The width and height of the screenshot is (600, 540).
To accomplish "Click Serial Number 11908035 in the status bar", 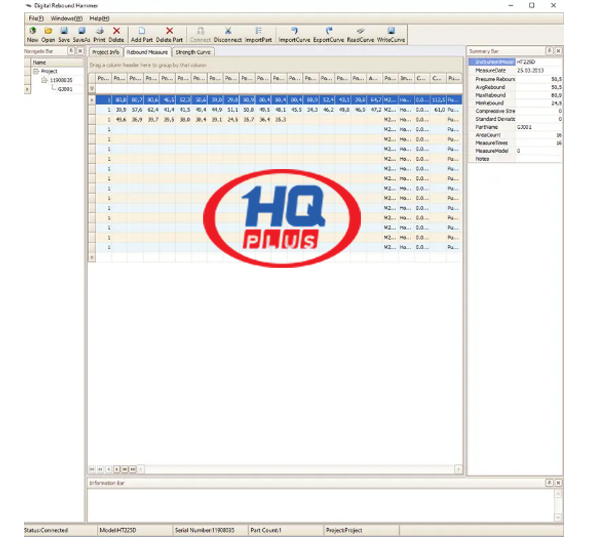I will pyautogui.click(x=205, y=530).
